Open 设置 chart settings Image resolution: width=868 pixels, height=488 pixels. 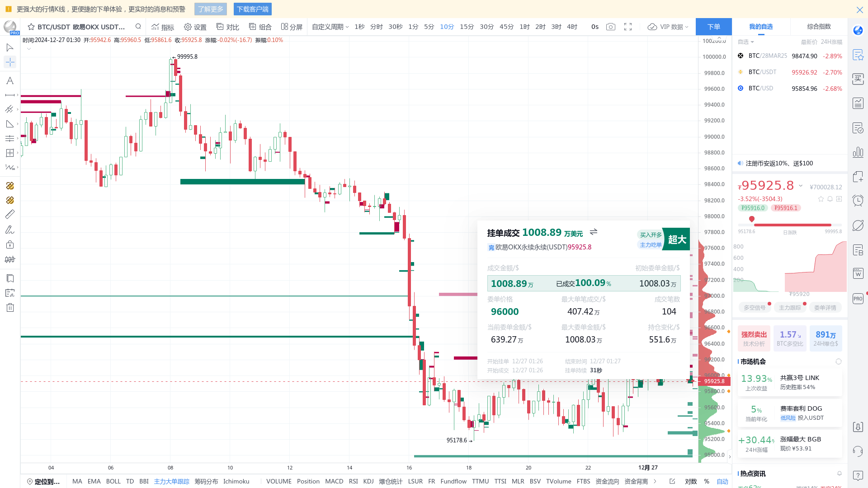click(195, 27)
